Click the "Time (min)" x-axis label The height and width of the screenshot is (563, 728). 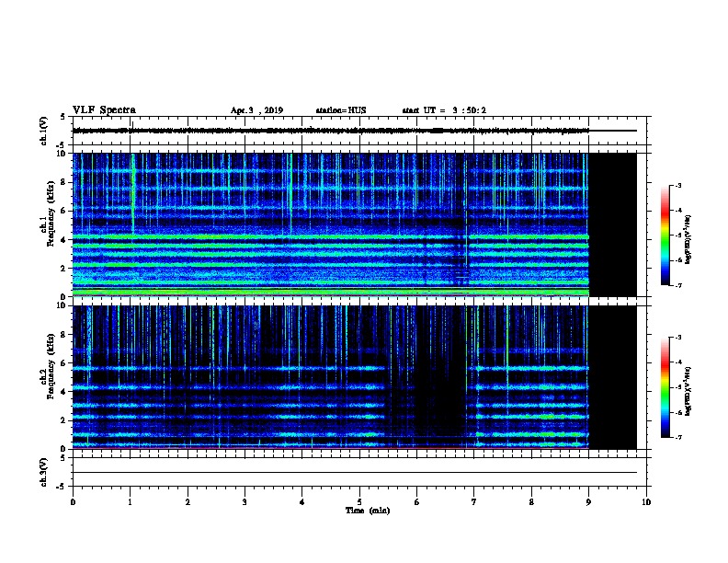(x=368, y=511)
